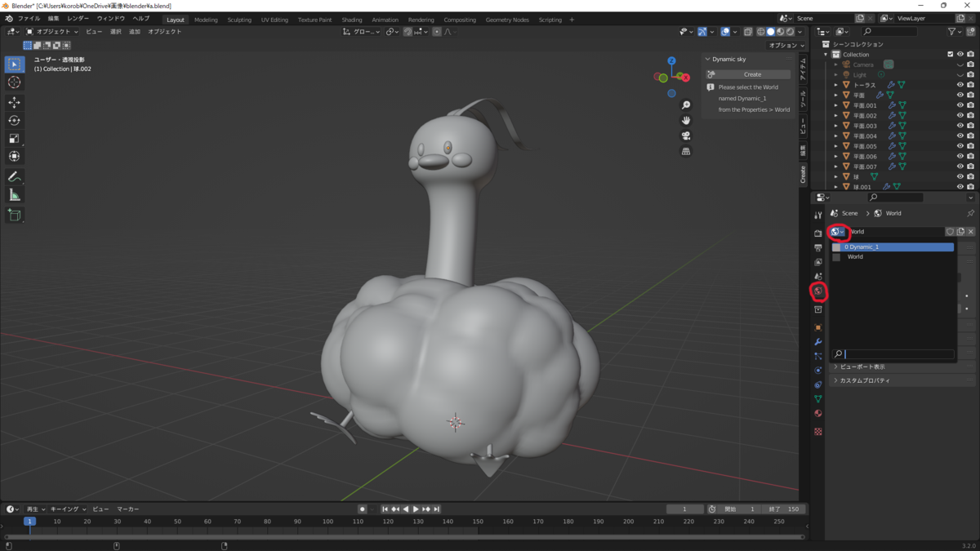Screen dimensions: 980x551
Task: Collapse the Dynamic sky panel
Action: coord(707,59)
